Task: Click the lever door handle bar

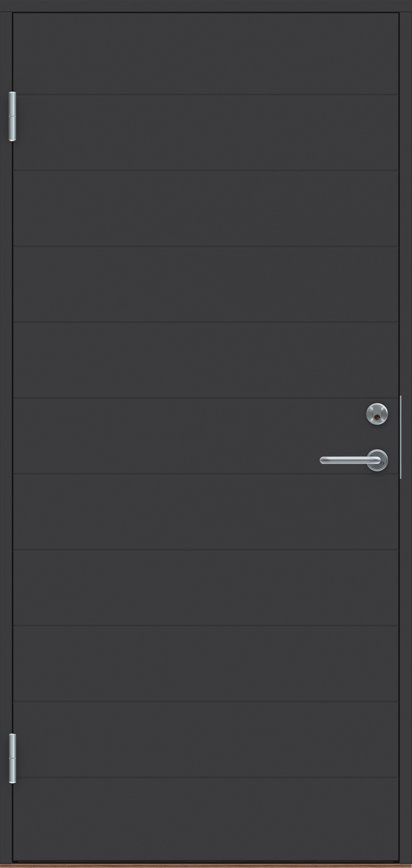Action: pyautogui.click(x=350, y=460)
